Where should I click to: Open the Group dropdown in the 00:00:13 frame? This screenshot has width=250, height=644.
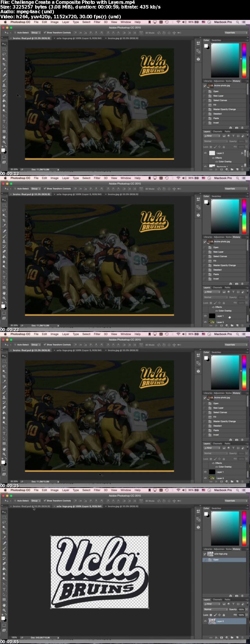point(36,33)
